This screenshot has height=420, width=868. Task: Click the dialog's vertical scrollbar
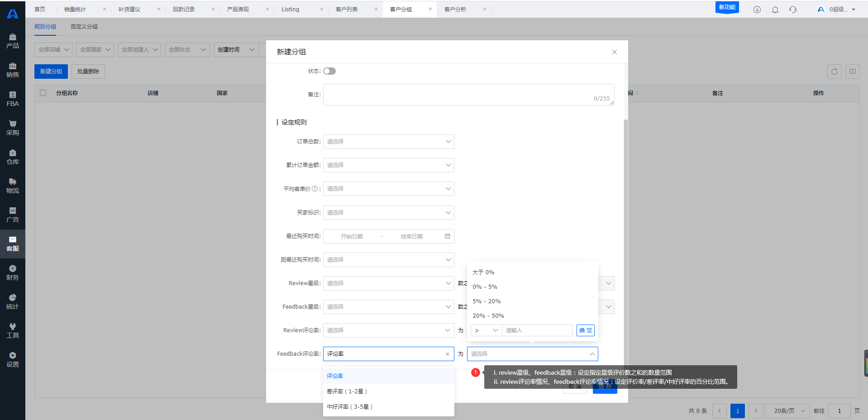coord(626,244)
